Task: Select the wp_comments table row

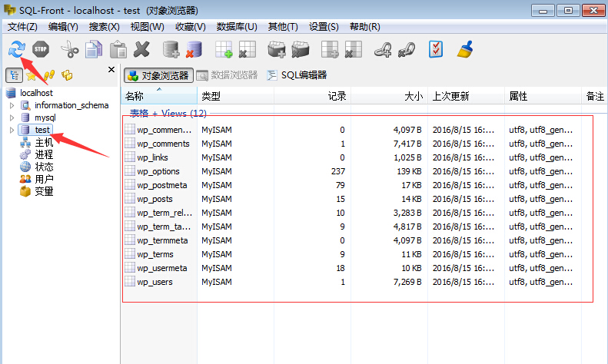Action: 349,144
